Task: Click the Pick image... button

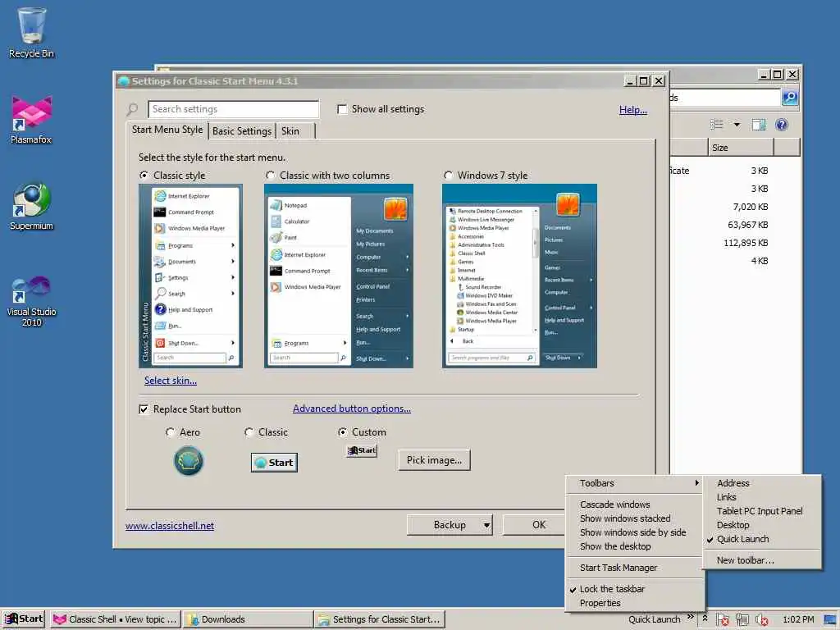Action: [x=434, y=460]
